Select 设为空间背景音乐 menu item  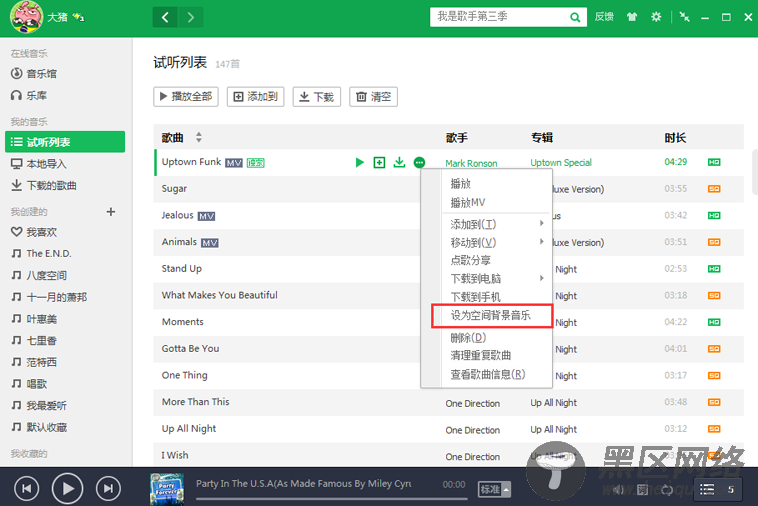492,316
